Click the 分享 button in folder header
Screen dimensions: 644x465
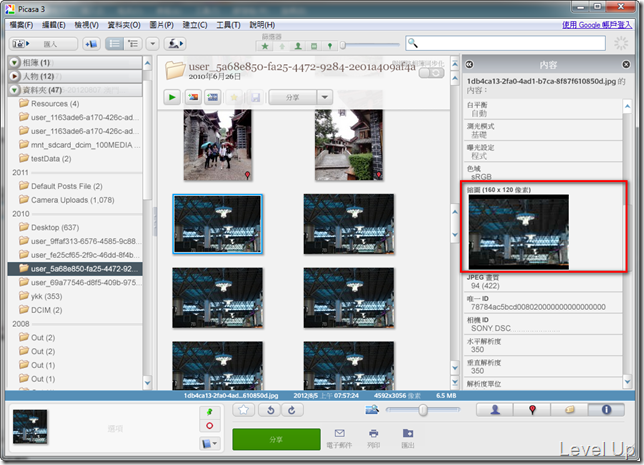[293, 97]
